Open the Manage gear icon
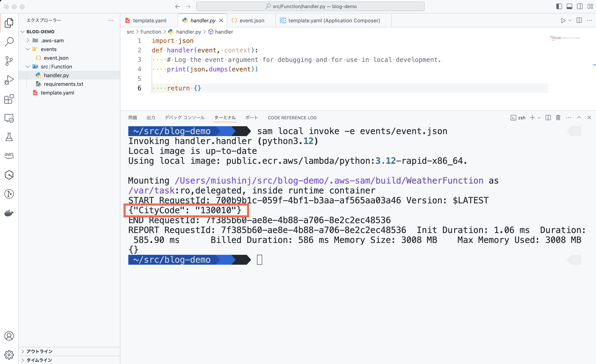The height and width of the screenshot is (364, 596). click(9, 355)
